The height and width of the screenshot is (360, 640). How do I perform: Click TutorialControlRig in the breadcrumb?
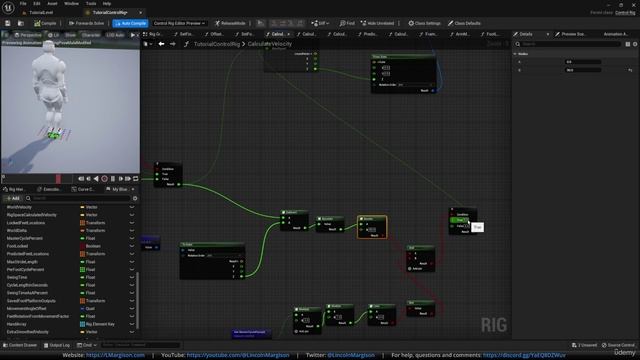(217, 44)
